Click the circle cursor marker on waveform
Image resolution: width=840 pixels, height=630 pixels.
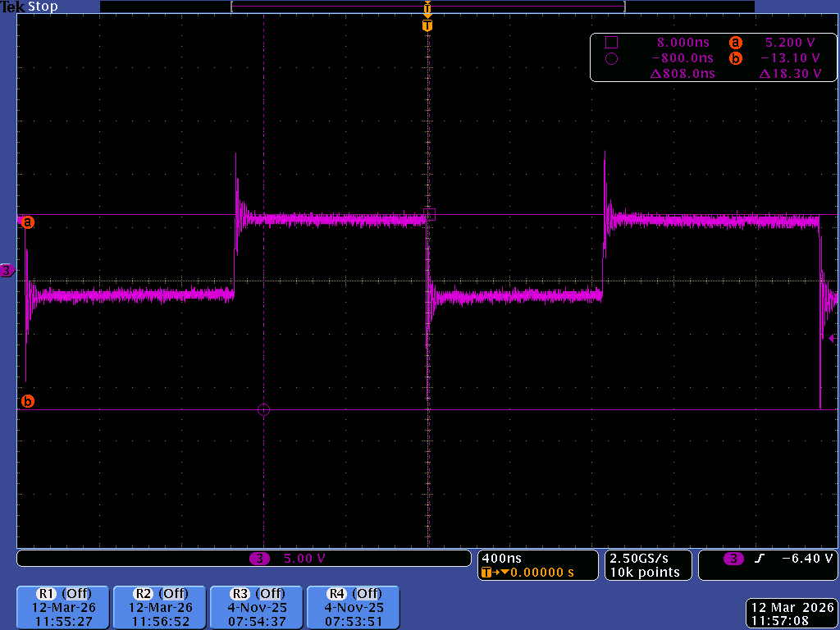[263, 410]
